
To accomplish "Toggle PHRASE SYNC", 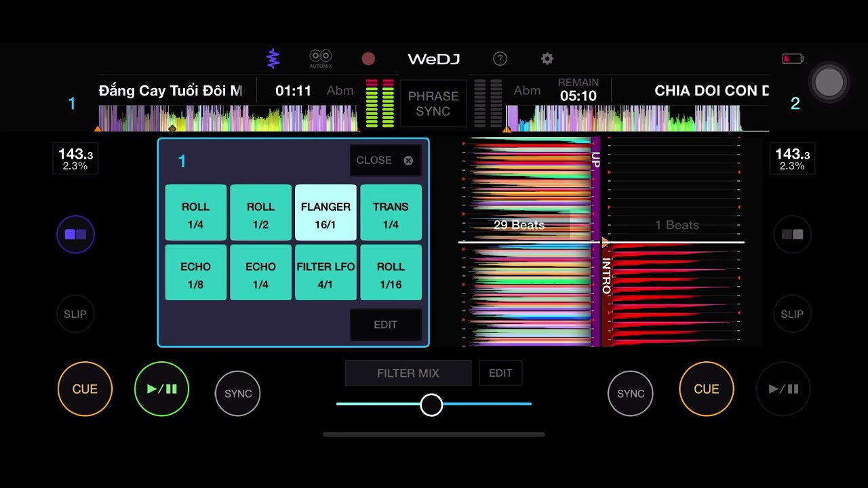I will pos(433,104).
